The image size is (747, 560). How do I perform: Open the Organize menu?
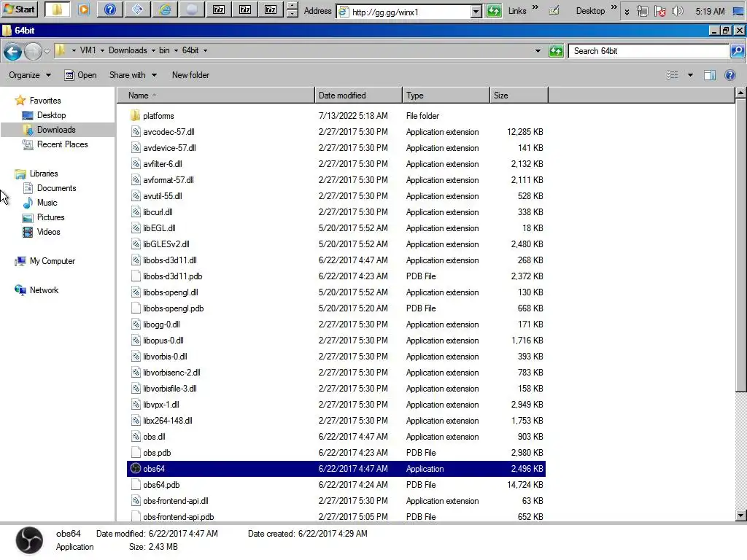[29, 75]
